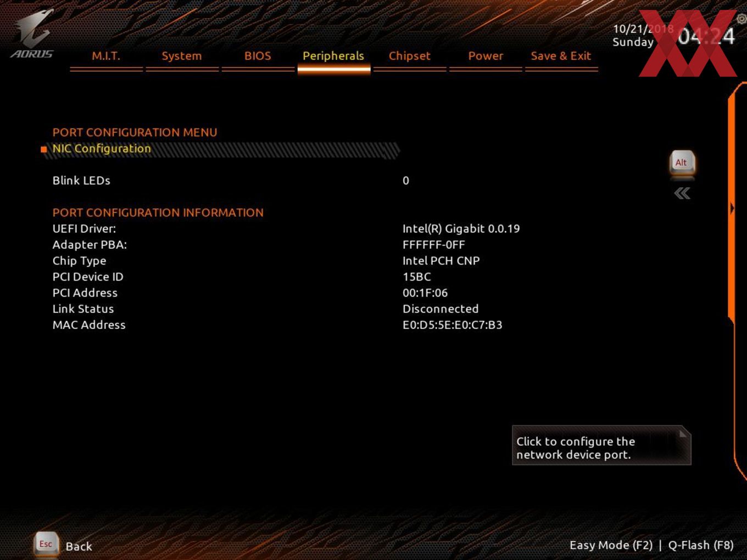Open the settings gear icon
Image resolution: width=747 pixels, height=560 pixels.
pyautogui.click(x=742, y=19)
